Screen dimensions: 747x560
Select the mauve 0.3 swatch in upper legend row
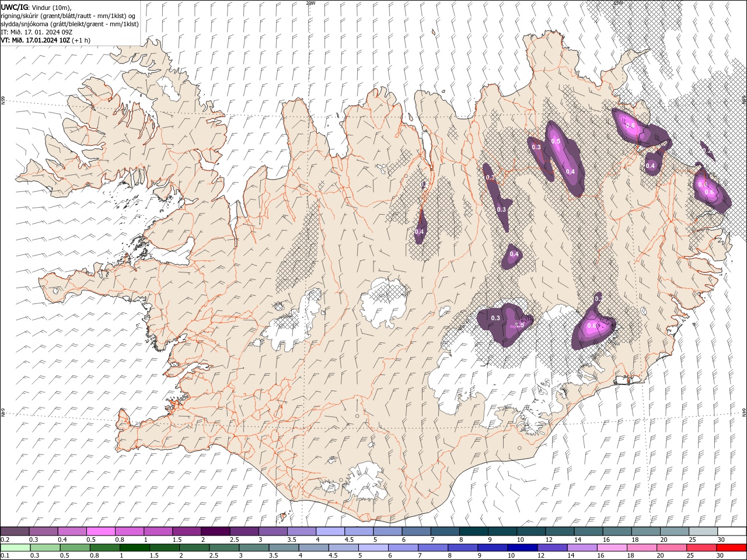point(44,531)
